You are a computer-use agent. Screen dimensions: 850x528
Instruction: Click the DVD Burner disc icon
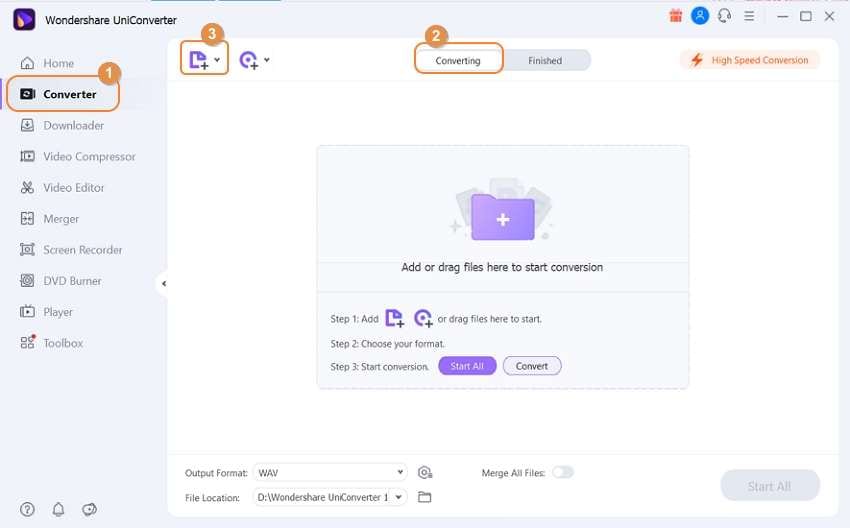tap(27, 281)
